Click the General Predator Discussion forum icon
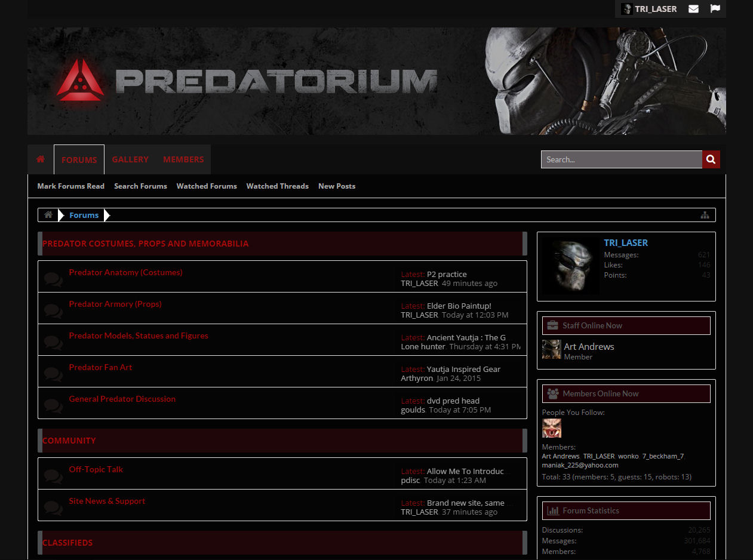The height and width of the screenshot is (560, 753). click(x=53, y=405)
